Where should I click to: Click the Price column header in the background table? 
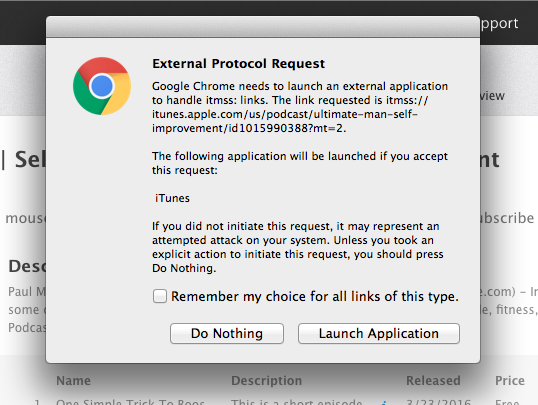[x=510, y=381]
